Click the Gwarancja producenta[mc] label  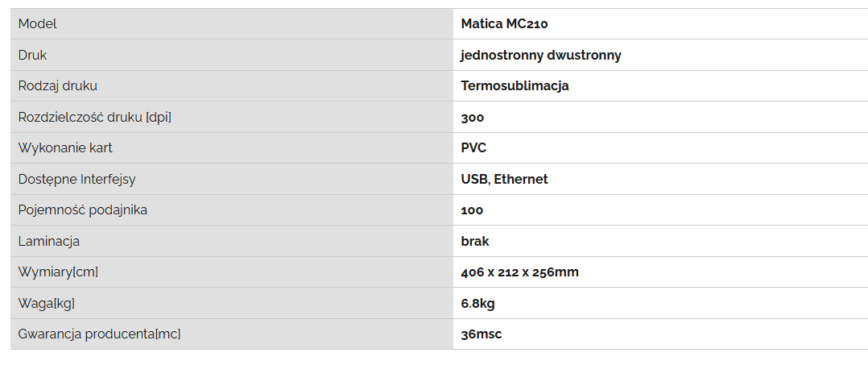[x=99, y=334]
